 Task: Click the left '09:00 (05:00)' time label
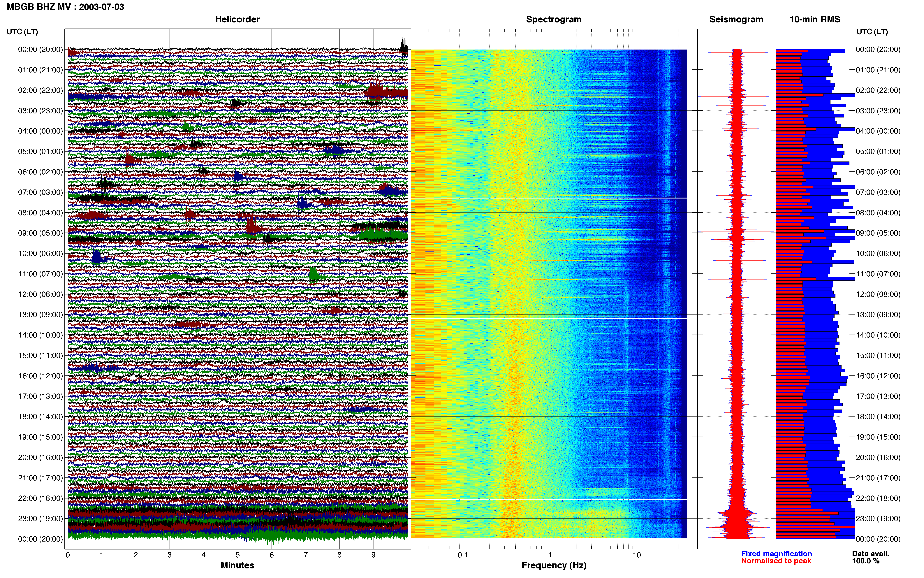tap(41, 233)
